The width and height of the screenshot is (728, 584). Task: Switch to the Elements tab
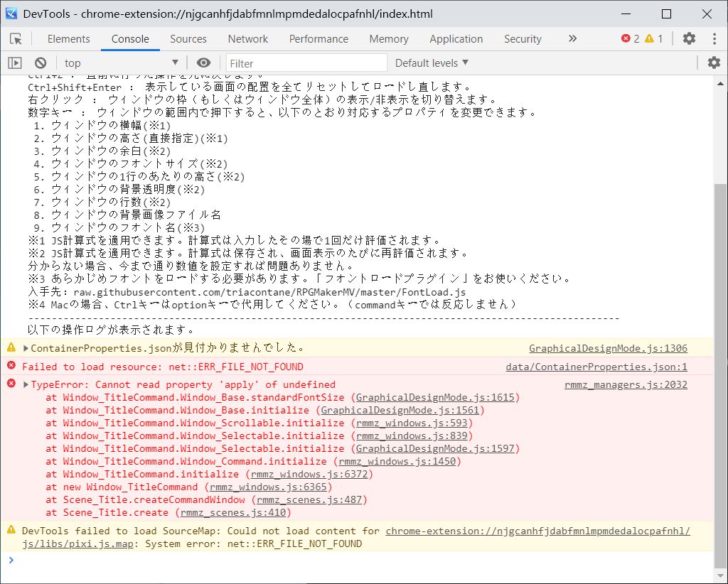click(x=69, y=39)
